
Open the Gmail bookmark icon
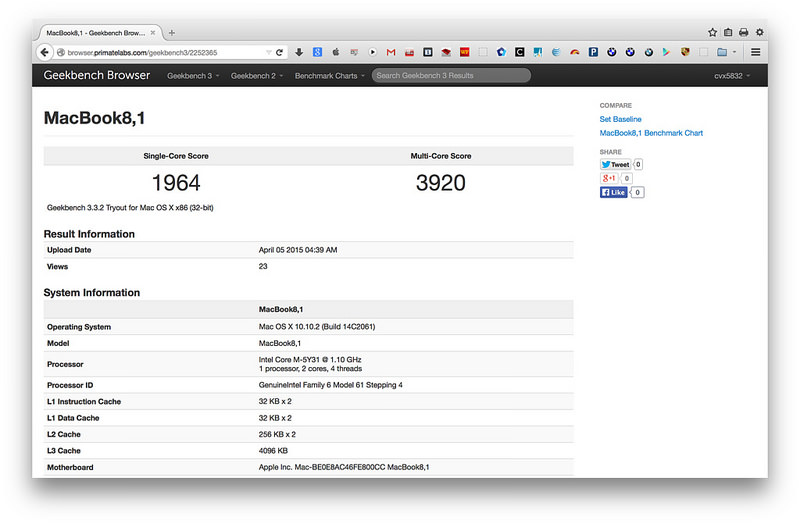(391, 52)
